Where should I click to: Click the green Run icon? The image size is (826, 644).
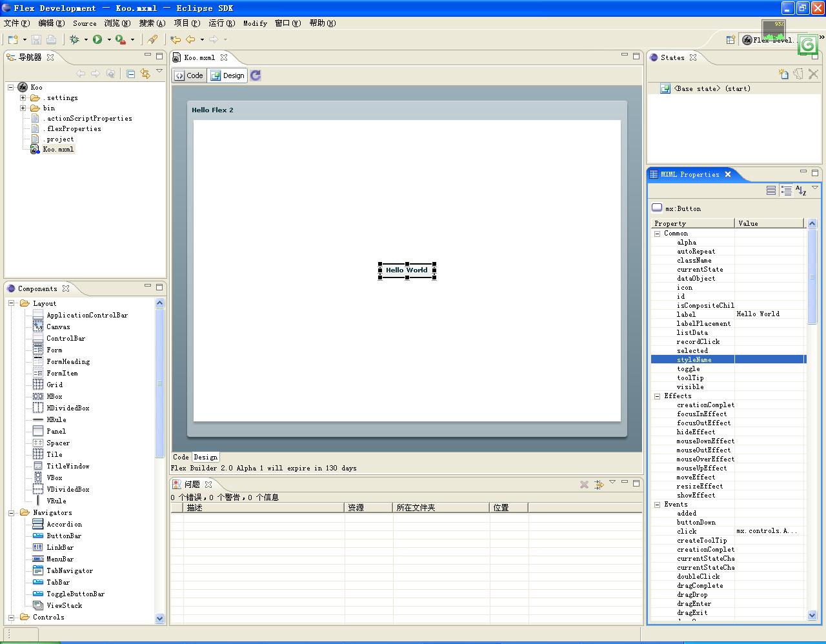(x=97, y=39)
